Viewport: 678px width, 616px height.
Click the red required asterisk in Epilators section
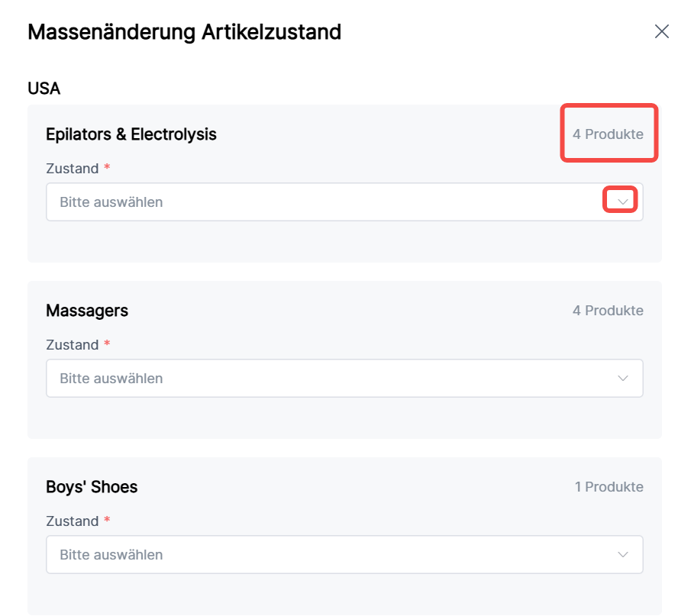pyautogui.click(x=107, y=168)
